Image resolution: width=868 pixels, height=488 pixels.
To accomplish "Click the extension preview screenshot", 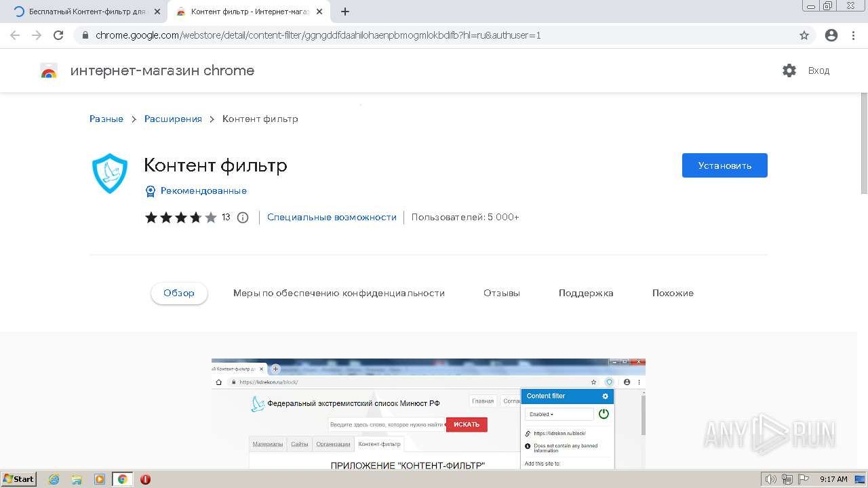I will pyautogui.click(x=429, y=413).
